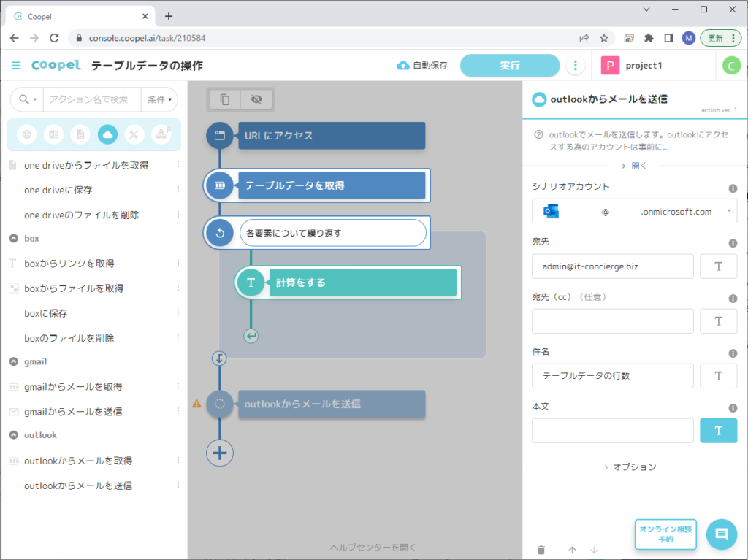Open the hamburger menu next to Coopel logo
The image size is (748, 560).
click(16, 66)
